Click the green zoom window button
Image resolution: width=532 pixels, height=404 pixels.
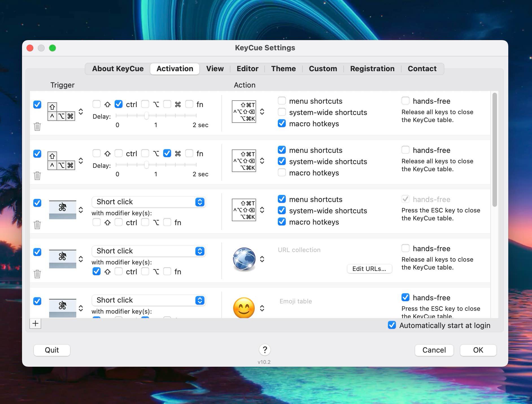coord(53,48)
